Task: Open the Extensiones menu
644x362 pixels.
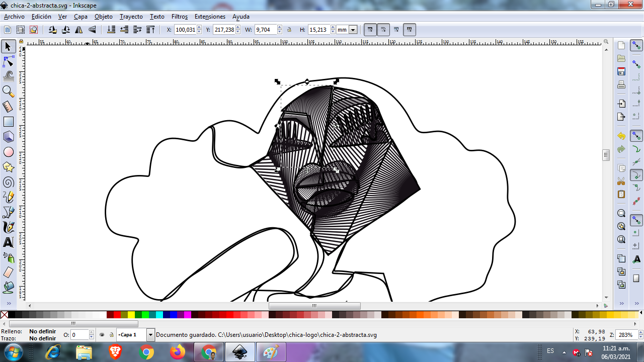Action: (x=210, y=17)
